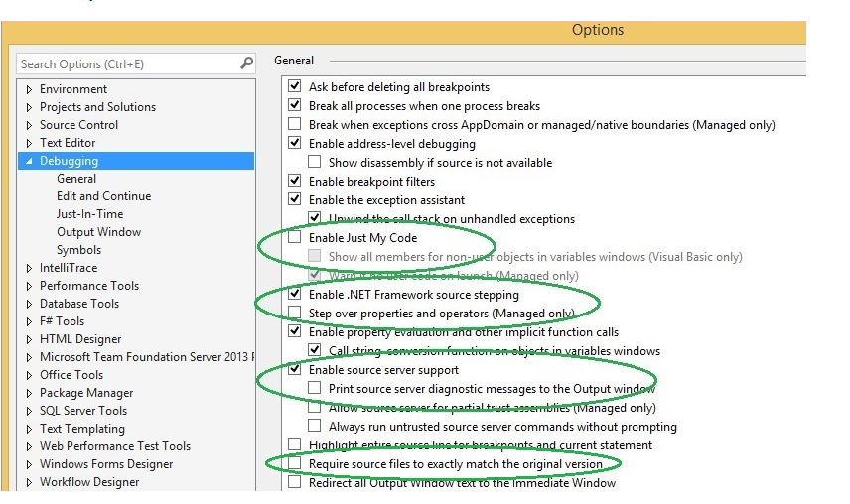Expand the Windows Forms Designer node
This screenshot has height=504, width=850.
pyautogui.click(x=29, y=464)
